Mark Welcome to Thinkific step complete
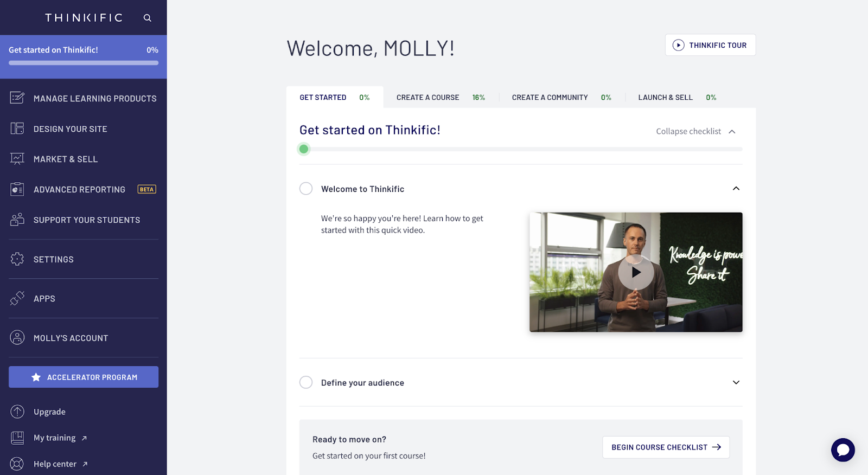Viewport: 868px width, 475px height. click(306, 189)
